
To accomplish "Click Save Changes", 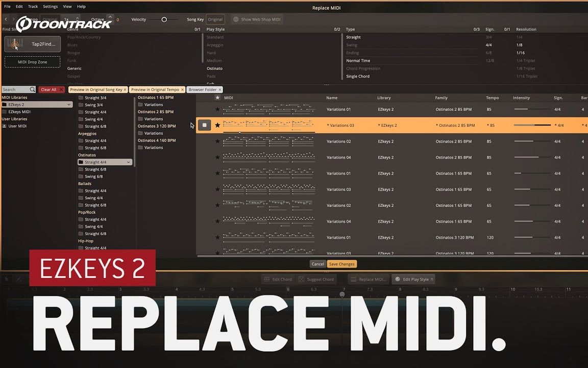I will coord(341,264).
